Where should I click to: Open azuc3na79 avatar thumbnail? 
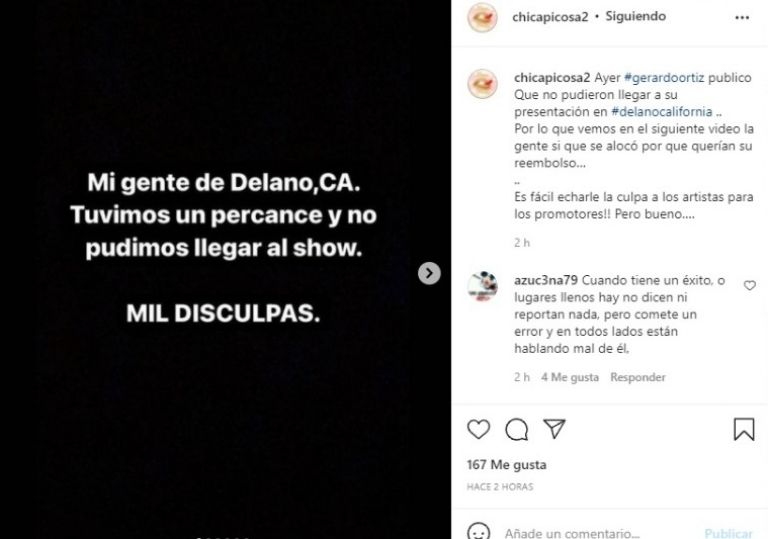point(482,286)
